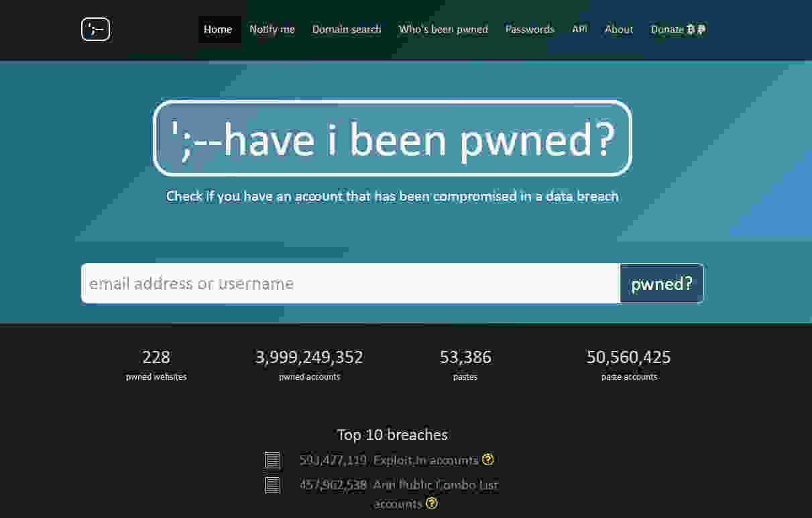The width and height of the screenshot is (812, 518).
Task: Click the 593,427,119 breach count
Action: (x=333, y=460)
